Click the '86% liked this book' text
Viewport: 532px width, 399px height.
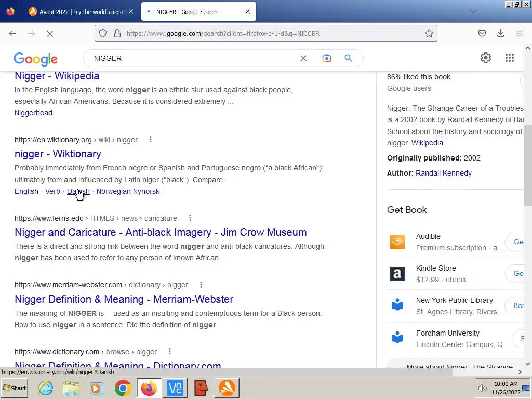pyautogui.click(x=419, y=77)
